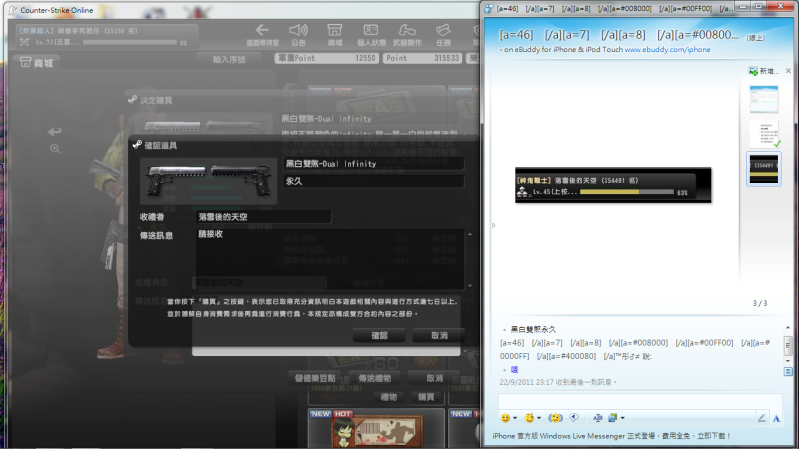Click the conversation history scroll down arrow

pyautogui.click(x=788, y=361)
